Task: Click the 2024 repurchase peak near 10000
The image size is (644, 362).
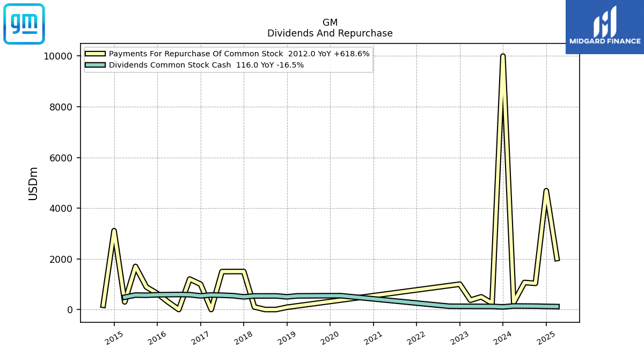Action: point(503,56)
